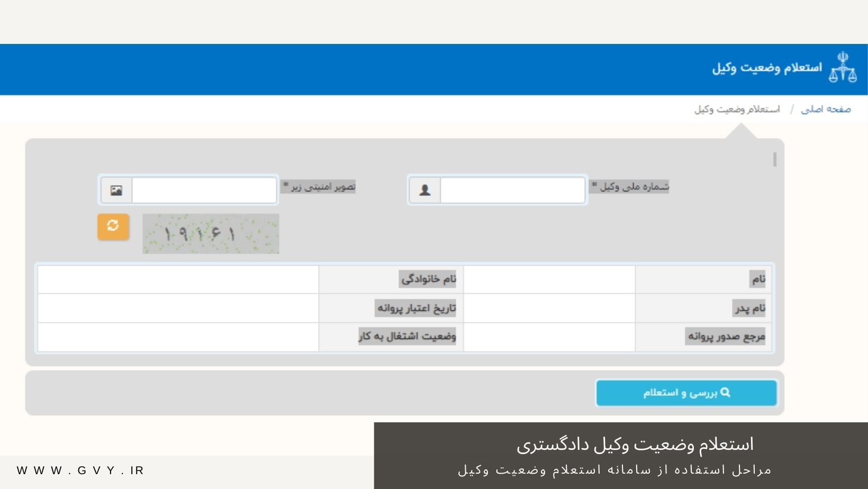The width and height of the screenshot is (868, 489).
Task: Click the شماره ملی وکیل field label
Action: tap(630, 186)
